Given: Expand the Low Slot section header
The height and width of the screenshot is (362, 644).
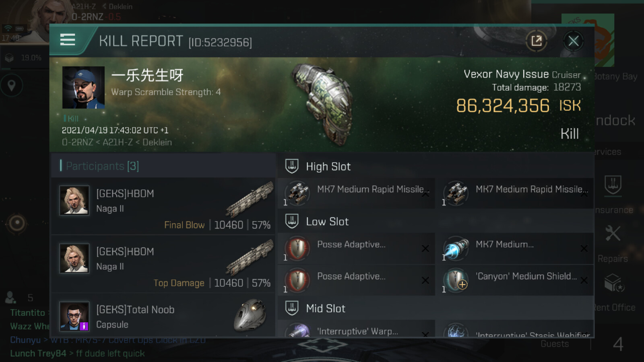Looking at the screenshot, I should point(436,221).
